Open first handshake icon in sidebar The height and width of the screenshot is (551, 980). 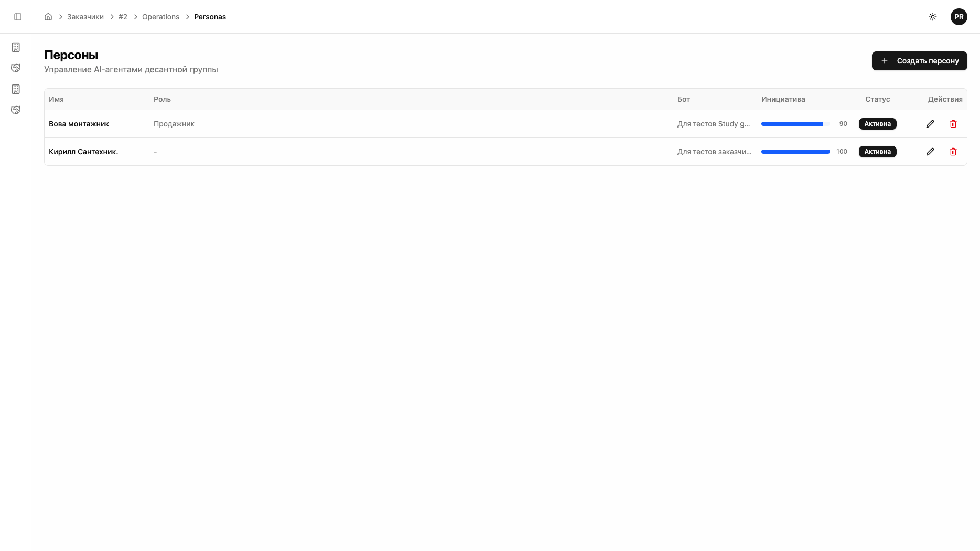tap(16, 68)
